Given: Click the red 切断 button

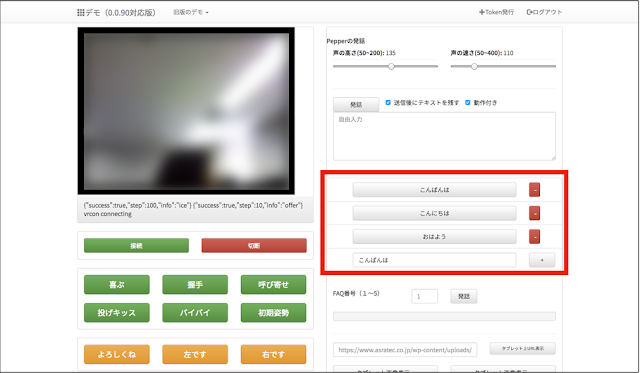Looking at the screenshot, I should pyautogui.click(x=254, y=246).
